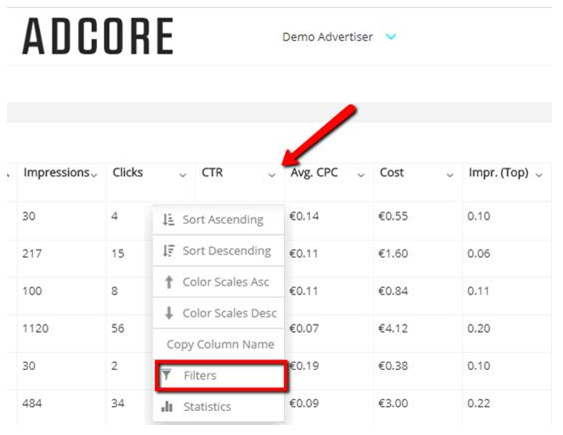563x435 pixels.
Task: Click the Statistics bar chart icon
Action: (167, 406)
